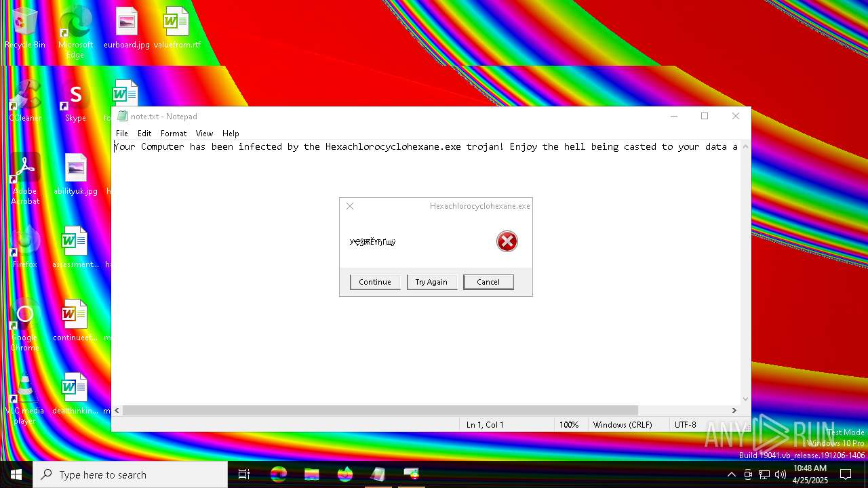The width and height of the screenshot is (868, 488).
Task: Show hidden system tray icons
Action: 732,474
